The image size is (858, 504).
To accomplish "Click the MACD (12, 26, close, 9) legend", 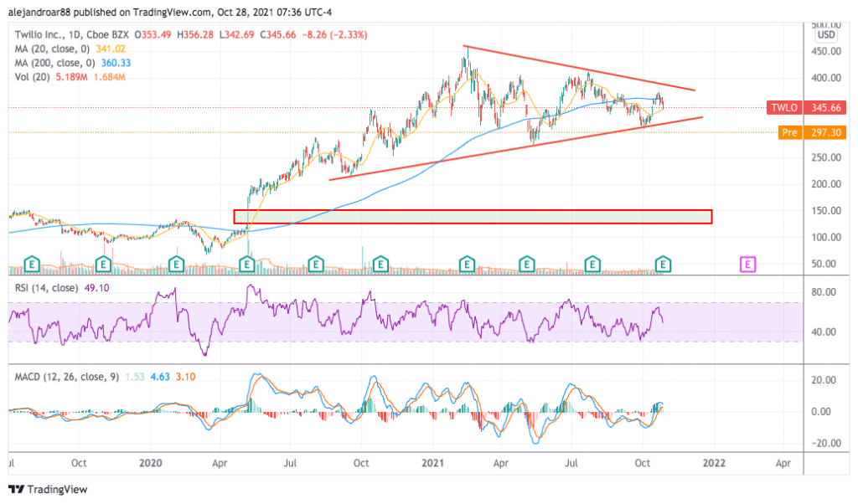I will tap(67, 377).
